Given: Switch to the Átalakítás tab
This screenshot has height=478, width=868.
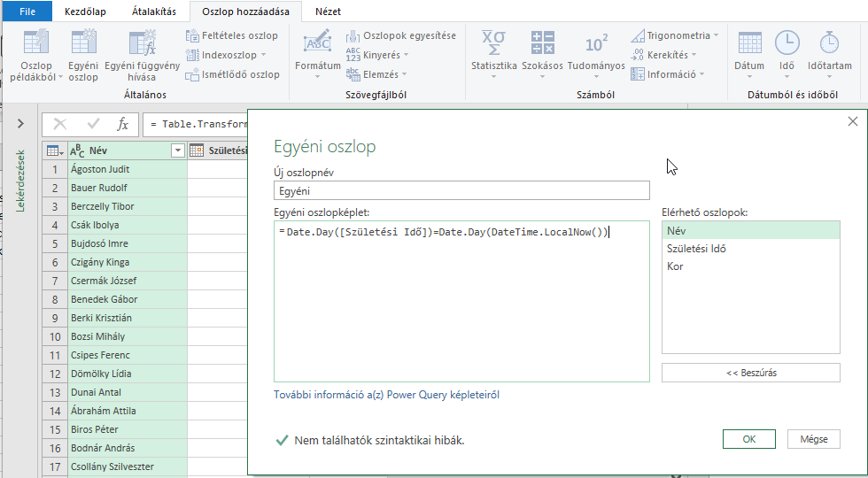Looking at the screenshot, I should tap(154, 11).
